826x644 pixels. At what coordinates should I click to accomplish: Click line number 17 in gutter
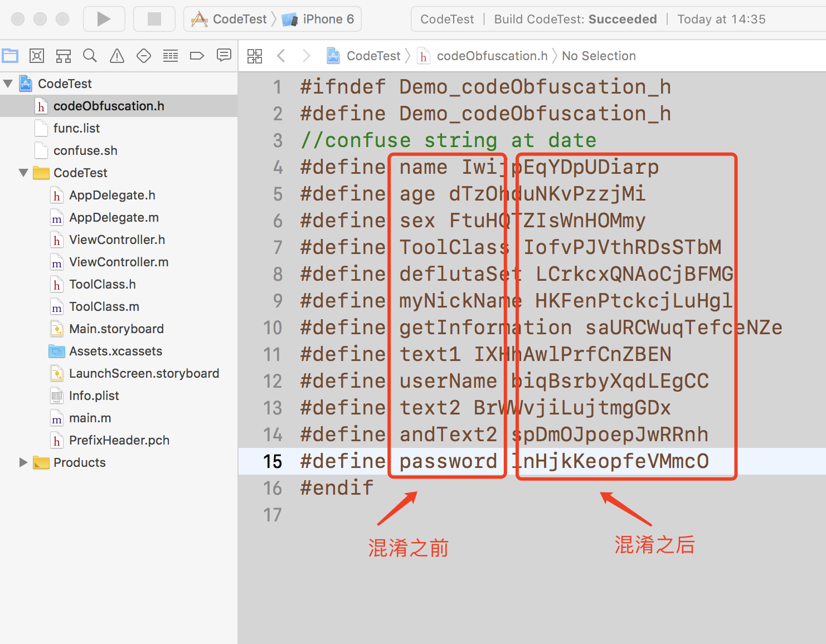(x=273, y=515)
